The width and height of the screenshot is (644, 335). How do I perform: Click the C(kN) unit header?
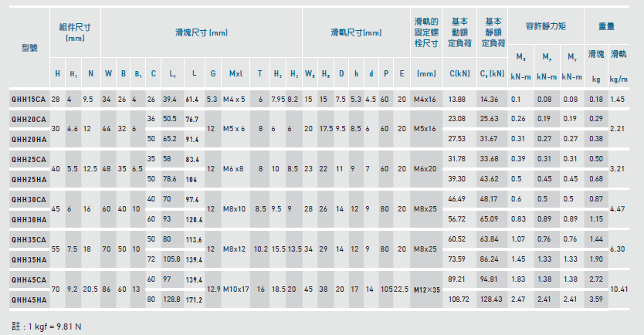(459, 73)
